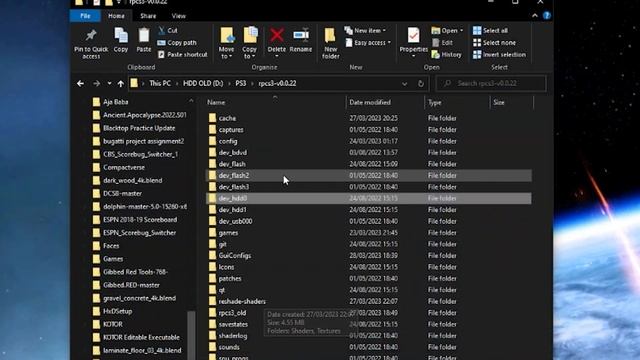Switch to the View ribbon tab

tap(178, 16)
